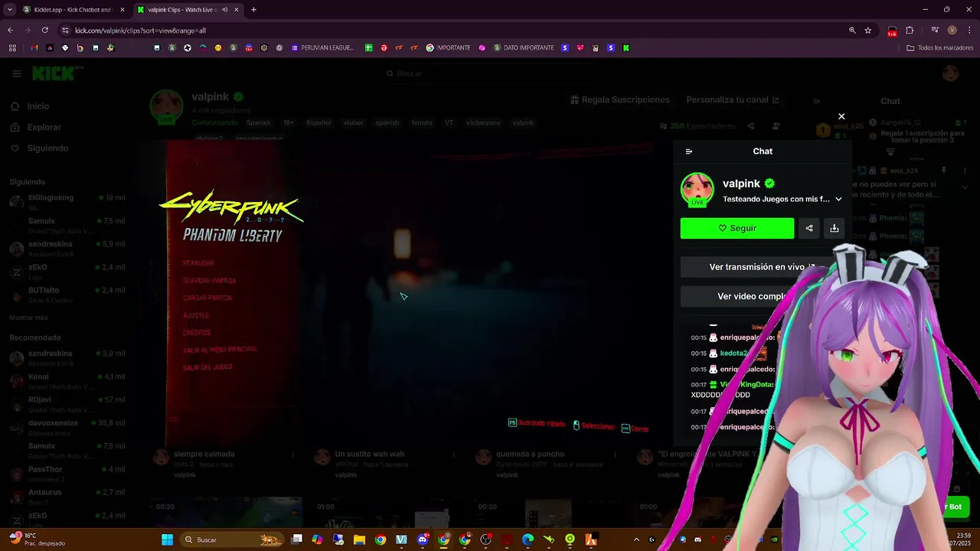
Task: Download the clip
Action: point(835,228)
